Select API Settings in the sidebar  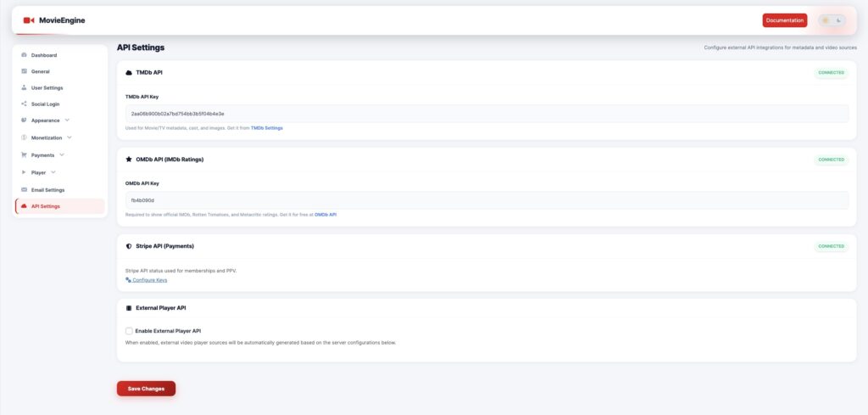coord(46,206)
